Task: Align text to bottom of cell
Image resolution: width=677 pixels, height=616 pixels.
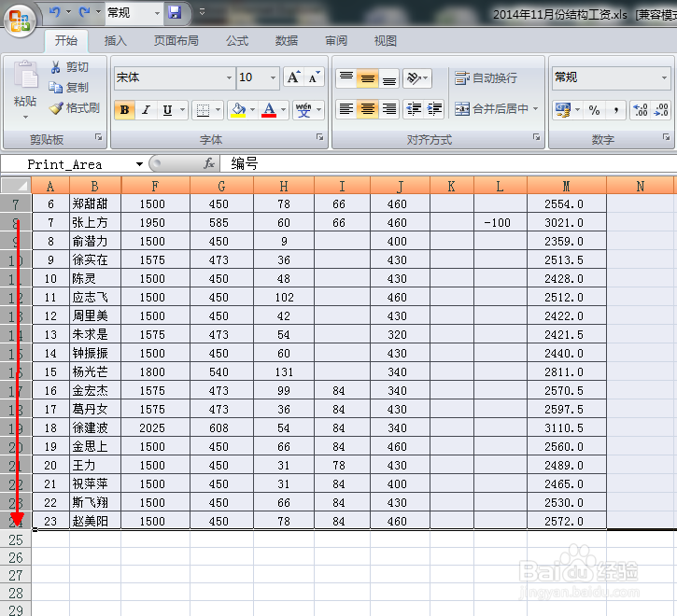Action: click(389, 77)
